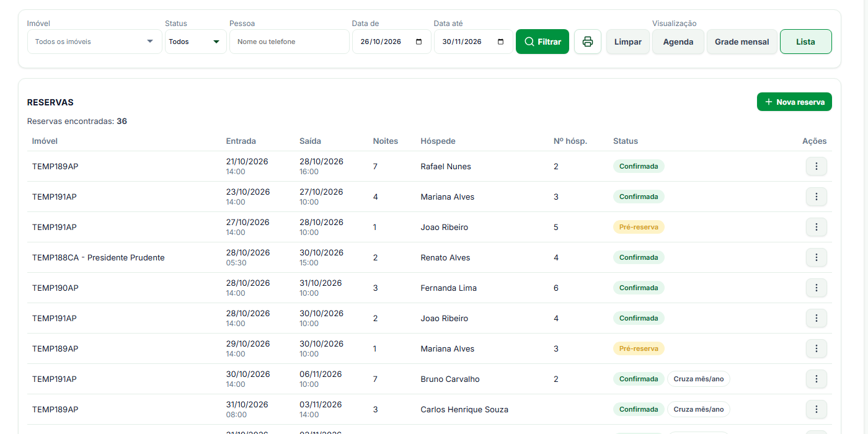Viewport: 868px width, 434px height.
Task: Open actions menu for Fernanda Lima reservation
Action: coord(817,288)
